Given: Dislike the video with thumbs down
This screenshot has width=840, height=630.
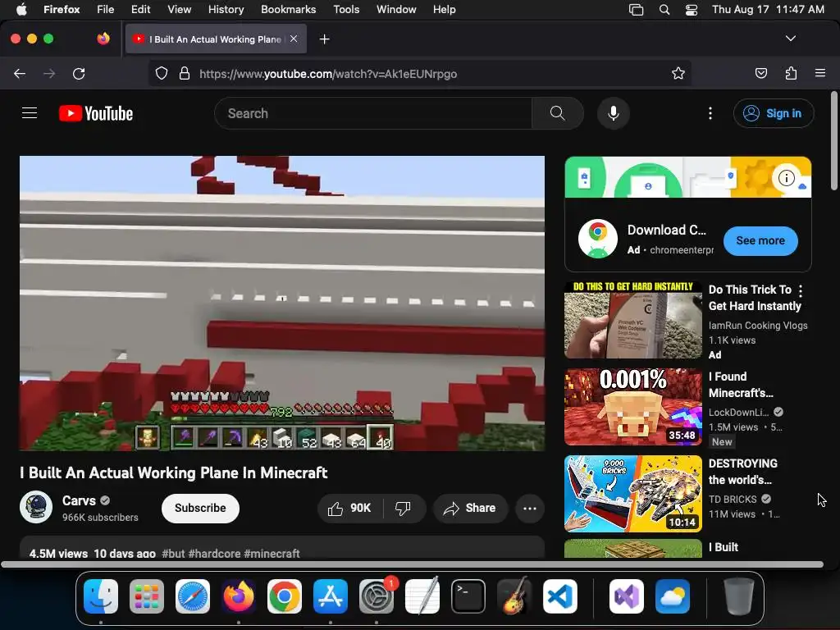Looking at the screenshot, I should click(x=403, y=508).
